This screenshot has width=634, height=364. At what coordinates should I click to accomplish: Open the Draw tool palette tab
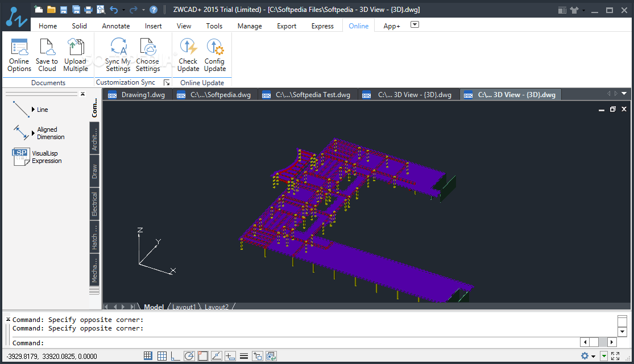(x=94, y=171)
